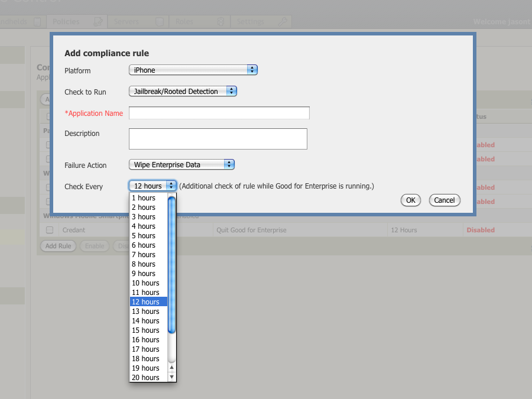The height and width of the screenshot is (399, 532).
Task: Select 17 hours in the list
Action: (x=148, y=349)
